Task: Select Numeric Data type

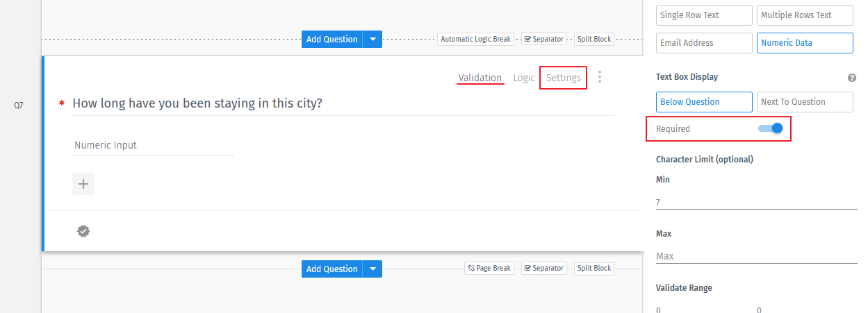Action: 805,43
